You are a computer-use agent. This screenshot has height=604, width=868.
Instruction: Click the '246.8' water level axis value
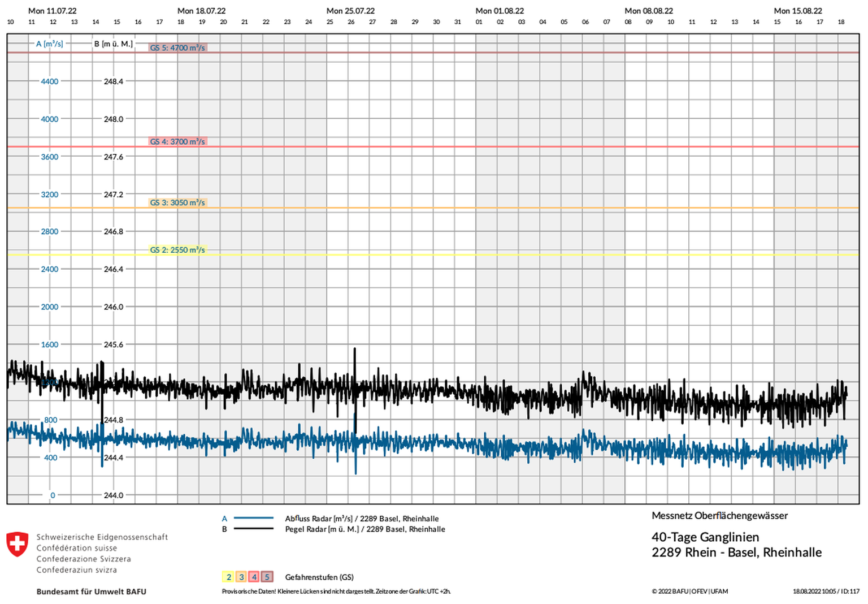(114, 231)
